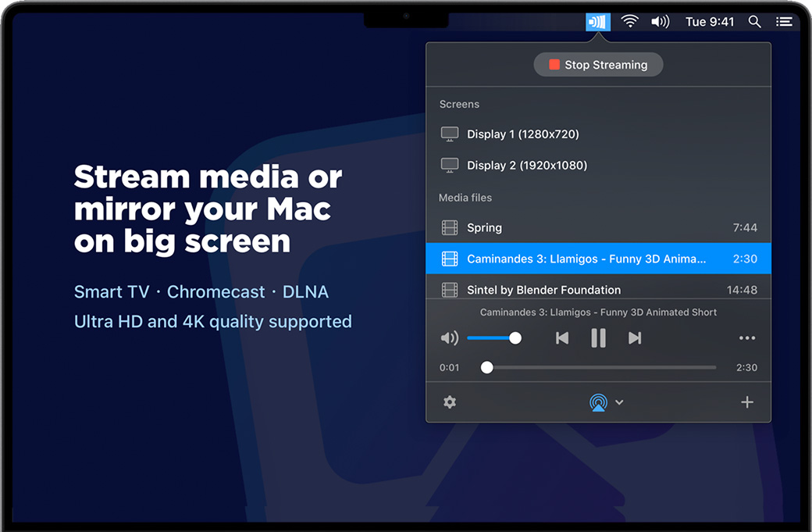The width and height of the screenshot is (812, 532).
Task: Open the macOS Wi-Fi menu
Action: tap(629, 22)
